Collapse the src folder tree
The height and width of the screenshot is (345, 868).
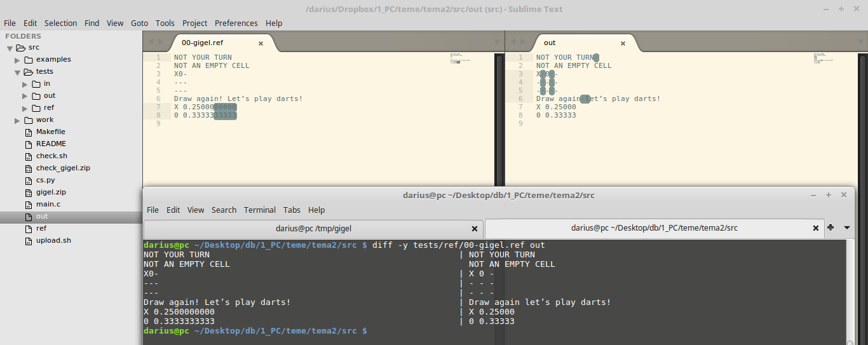pos(10,48)
